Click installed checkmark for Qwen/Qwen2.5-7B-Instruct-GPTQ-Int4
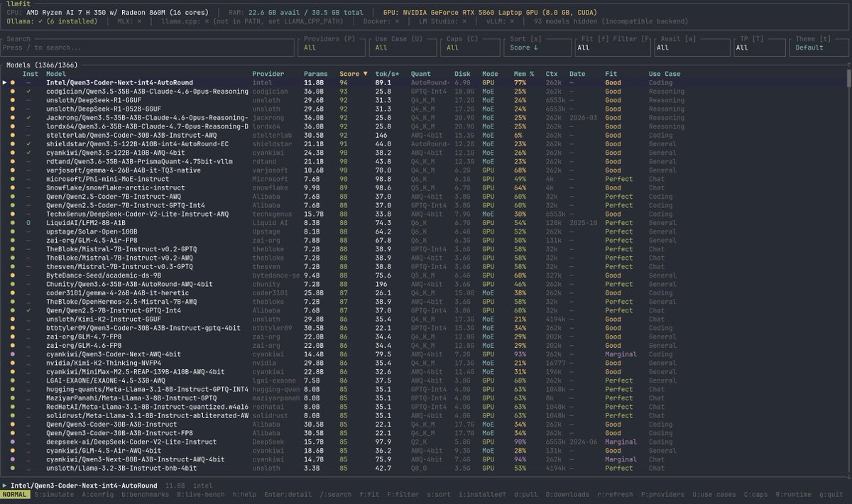 (28, 310)
